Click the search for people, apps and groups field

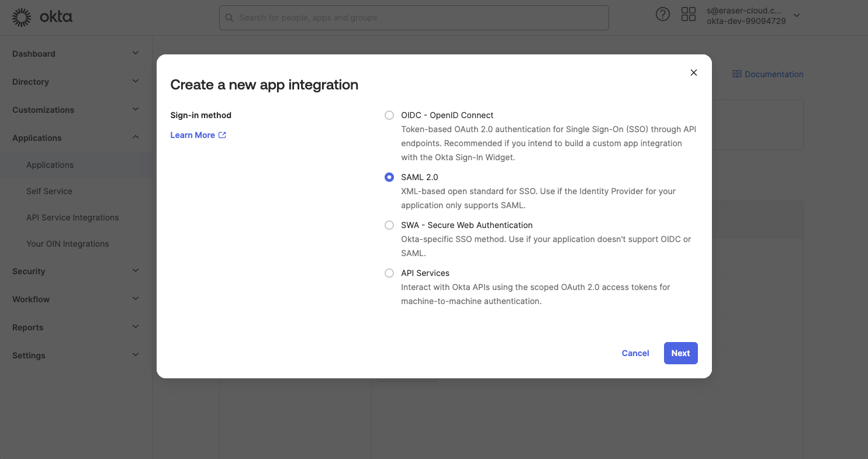click(x=414, y=18)
